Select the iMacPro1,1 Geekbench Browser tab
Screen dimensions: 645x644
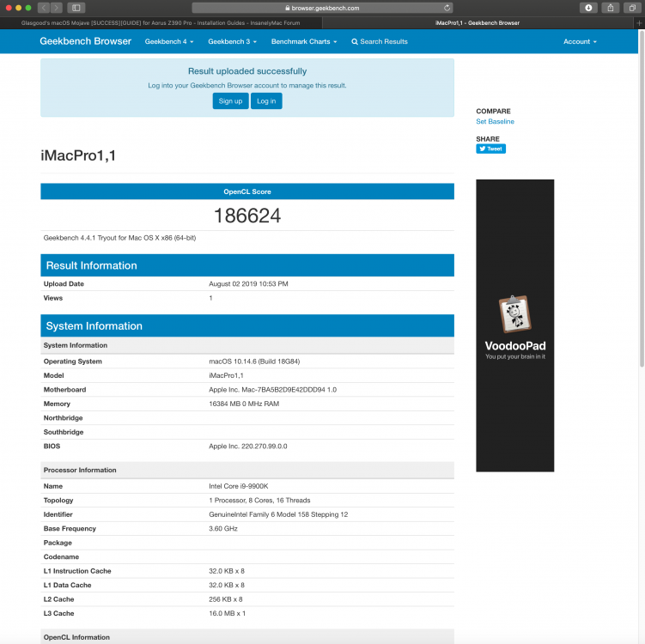478,23
